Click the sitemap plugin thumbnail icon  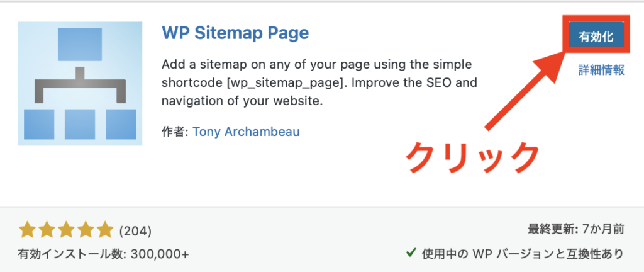coord(80,84)
